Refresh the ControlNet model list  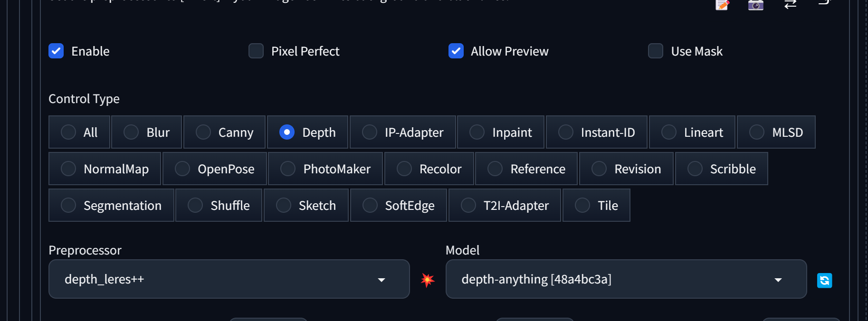[x=825, y=280]
